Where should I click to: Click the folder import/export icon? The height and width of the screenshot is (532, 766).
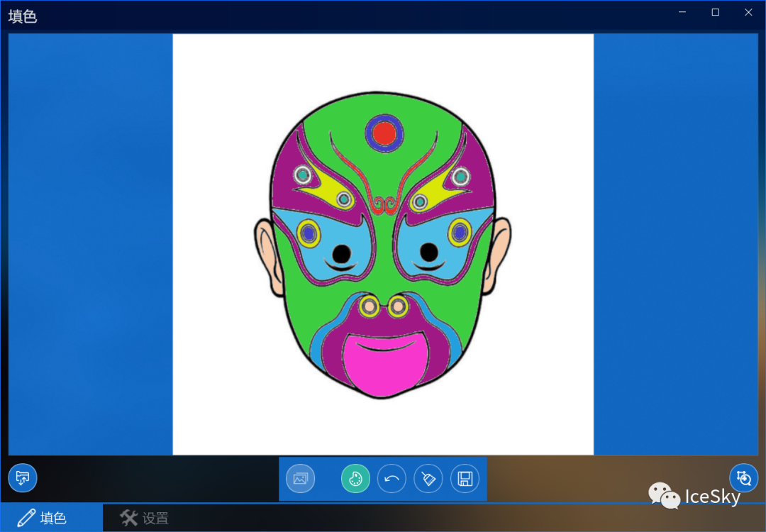point(22,478)
